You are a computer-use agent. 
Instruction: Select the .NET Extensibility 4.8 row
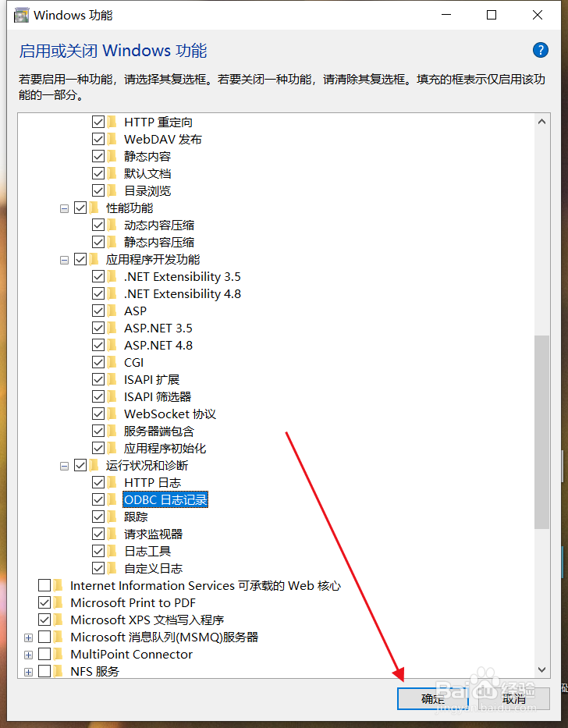182,294
